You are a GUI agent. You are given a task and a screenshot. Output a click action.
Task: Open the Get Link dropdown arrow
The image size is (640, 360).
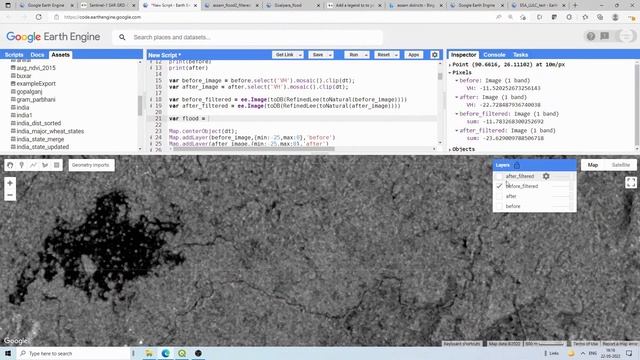click(300, 55)
